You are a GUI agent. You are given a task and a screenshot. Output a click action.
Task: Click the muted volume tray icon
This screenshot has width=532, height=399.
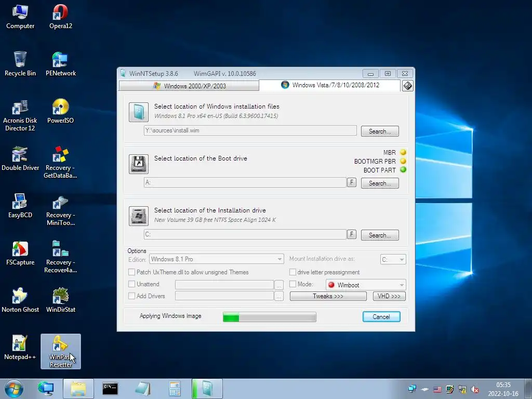point(475,389)
